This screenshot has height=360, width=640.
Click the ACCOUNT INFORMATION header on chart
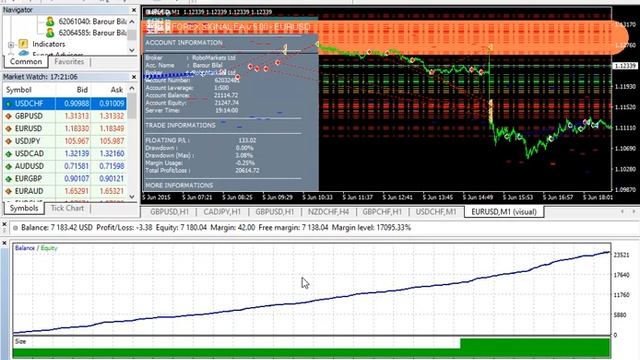pos(184,42)
